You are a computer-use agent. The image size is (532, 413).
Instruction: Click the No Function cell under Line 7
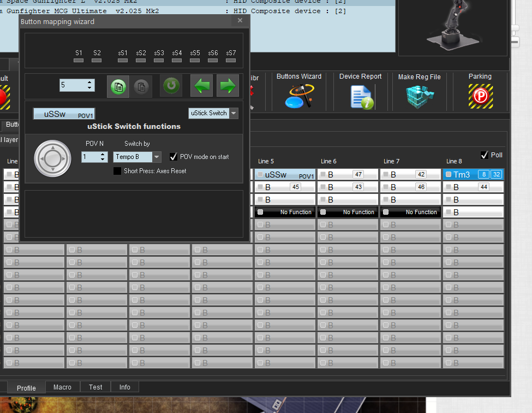410,213
